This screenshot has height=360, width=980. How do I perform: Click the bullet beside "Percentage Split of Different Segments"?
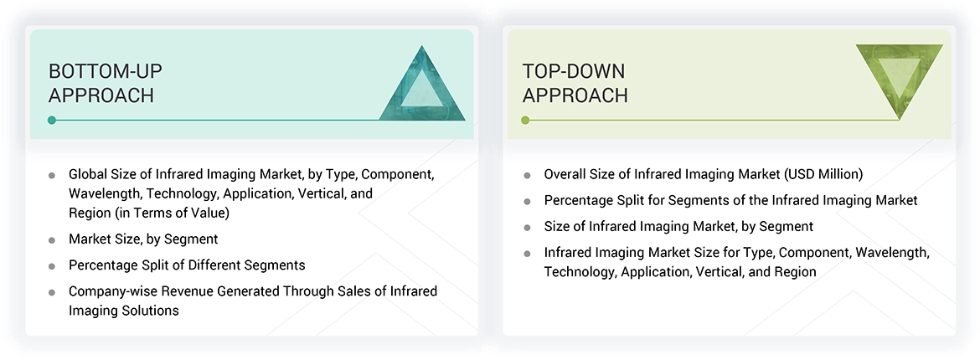52,266
